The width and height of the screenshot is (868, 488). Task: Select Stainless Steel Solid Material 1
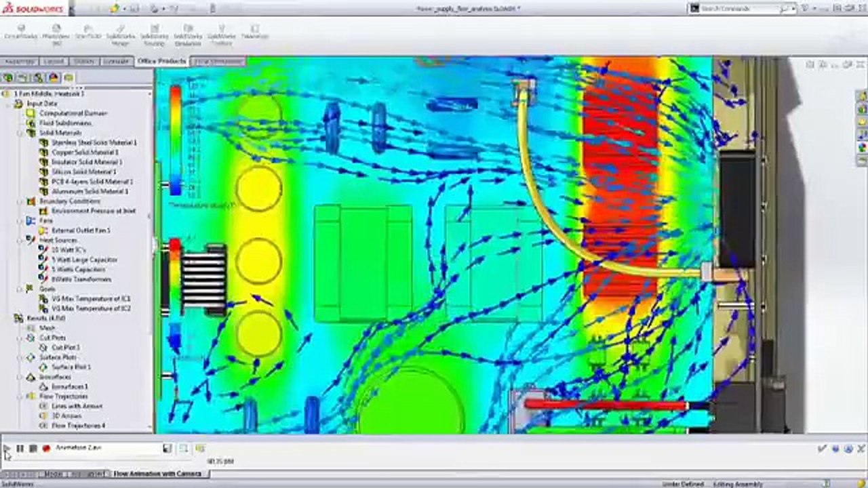(94, 142)
